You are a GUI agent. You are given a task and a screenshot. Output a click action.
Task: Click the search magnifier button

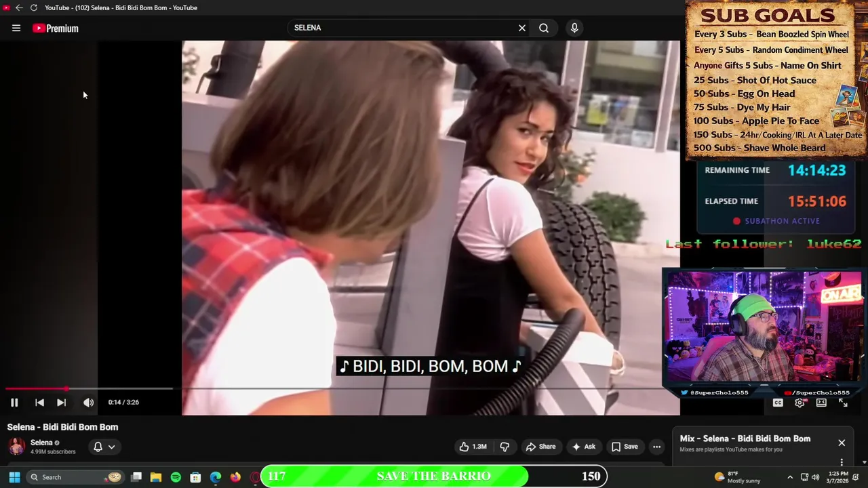(544, 28)
